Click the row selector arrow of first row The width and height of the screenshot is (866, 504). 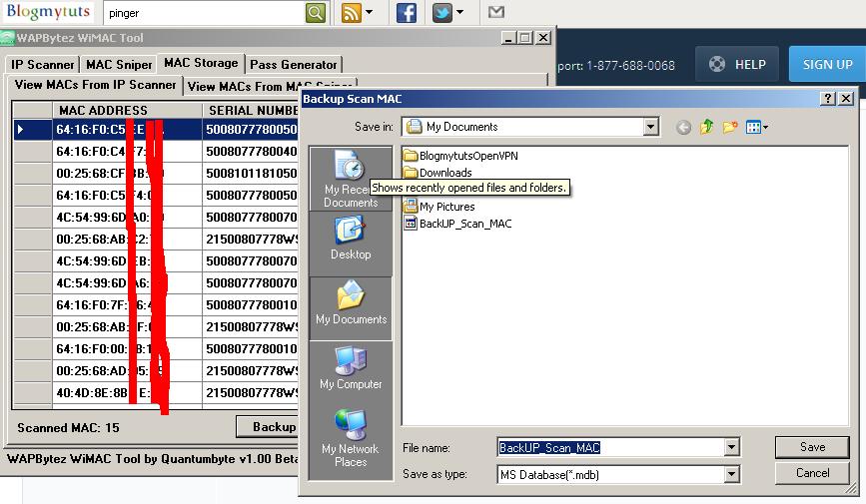pos(33,130)
